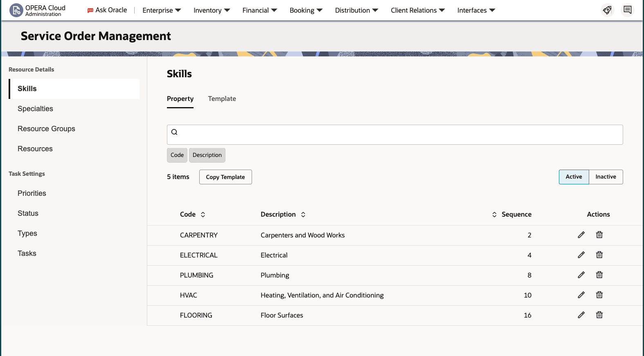Expand the Client Relations menu

click(x=418, y=10)
